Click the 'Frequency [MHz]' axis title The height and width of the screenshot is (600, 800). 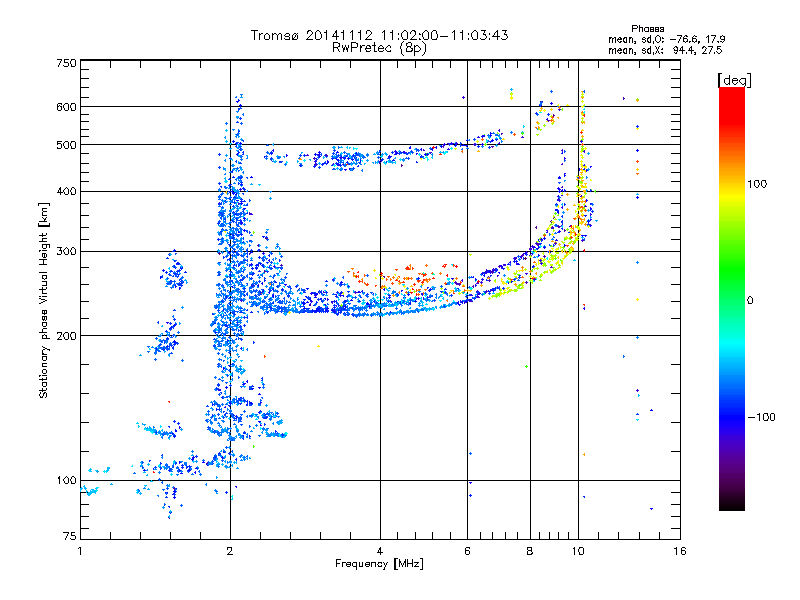tap(379, 564)
